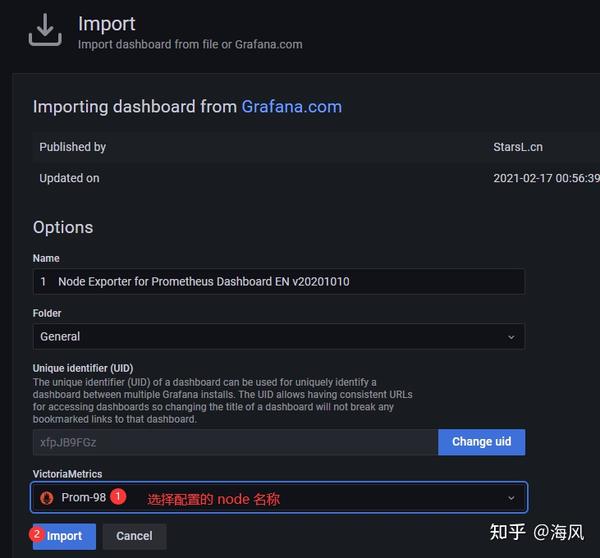Click the Unique identifier (UID) label
Viewport: 600px width, 558px height.
pyautogui.click(x=83, y=368)
